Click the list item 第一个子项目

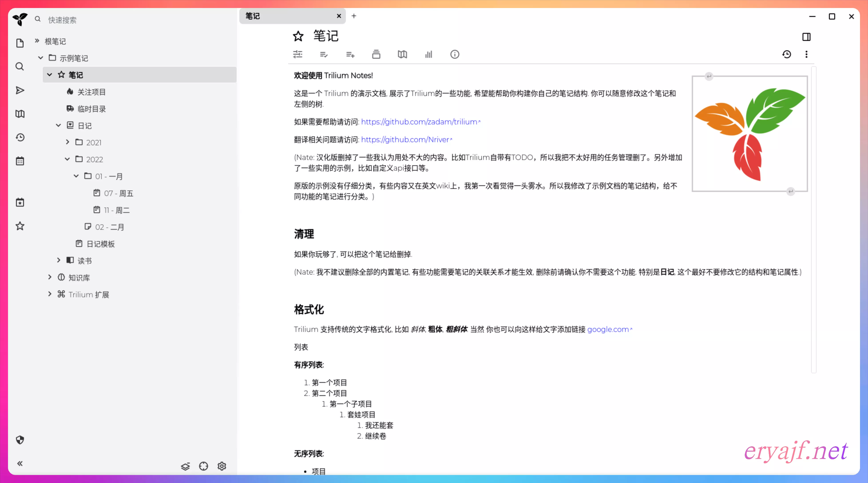(x=351, y=404)
